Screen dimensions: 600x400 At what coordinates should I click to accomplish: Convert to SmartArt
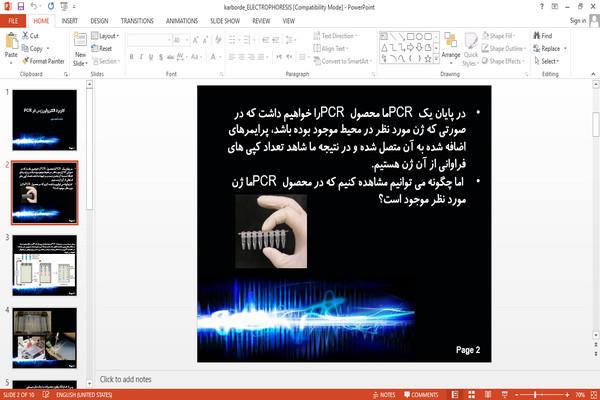(342, 61)
